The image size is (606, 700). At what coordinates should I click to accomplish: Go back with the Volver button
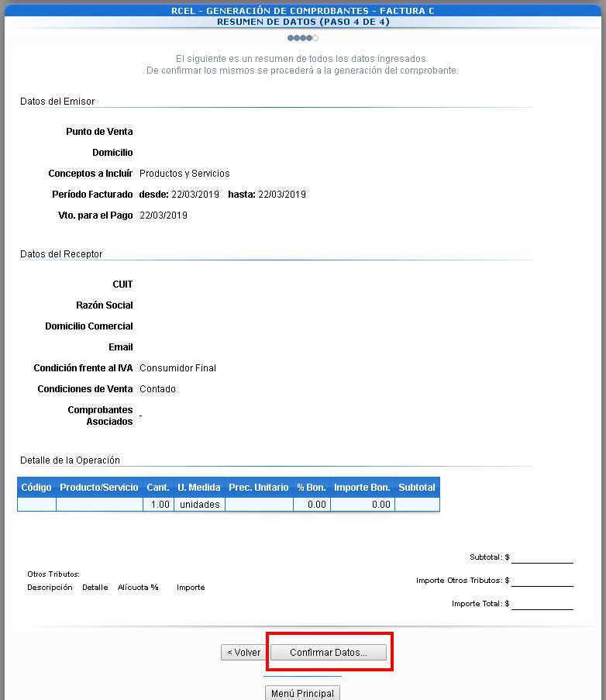(243, 653)
